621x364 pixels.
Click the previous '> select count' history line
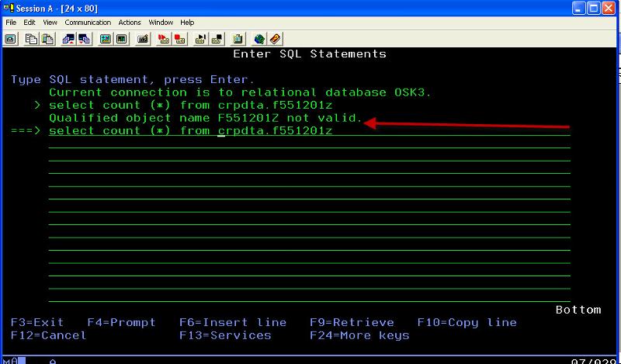coord(183,105)
